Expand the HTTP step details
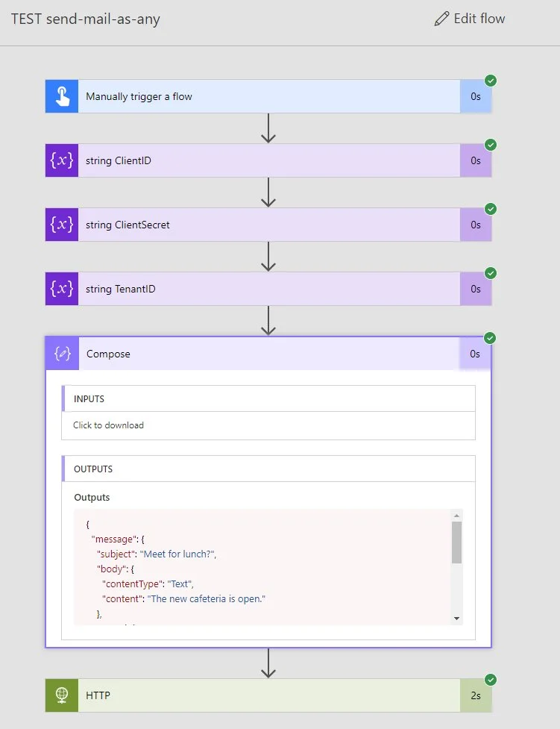This screenshot has width=560, height=729. (x=268, y=695)
